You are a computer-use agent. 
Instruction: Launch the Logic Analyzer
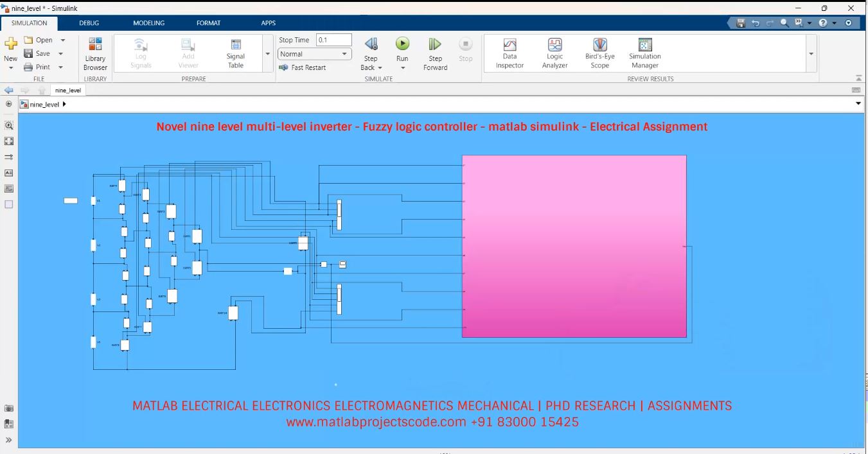coord(554,51)
